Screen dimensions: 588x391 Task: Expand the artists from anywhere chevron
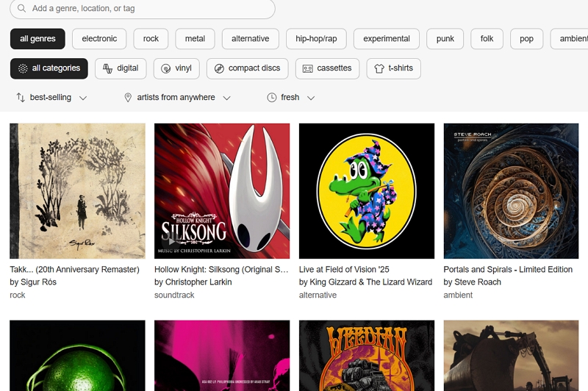click(x=226, y=98)
